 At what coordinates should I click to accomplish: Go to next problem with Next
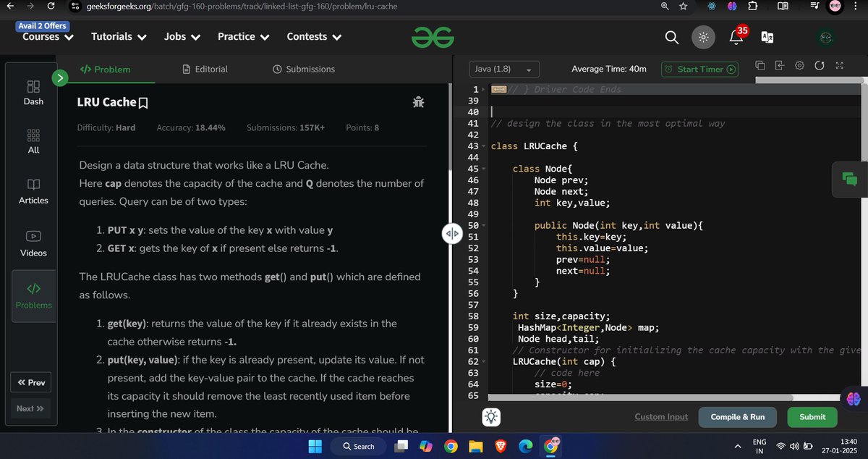[x=31, y=408]
